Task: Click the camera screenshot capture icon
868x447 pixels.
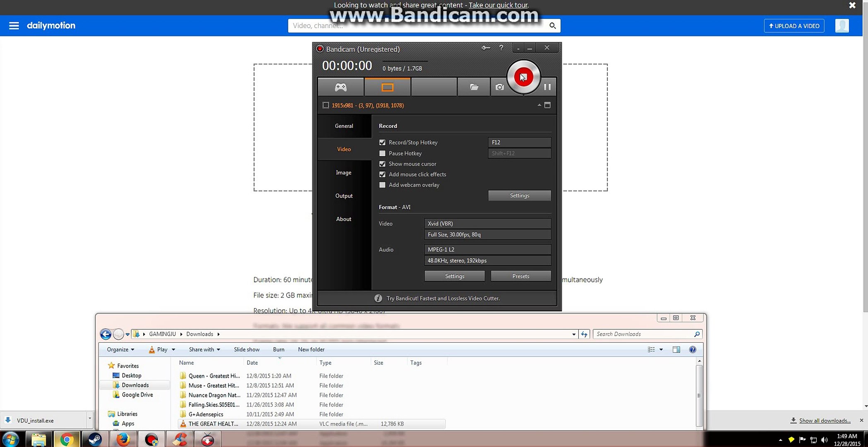Action: (x=499, y=87)
